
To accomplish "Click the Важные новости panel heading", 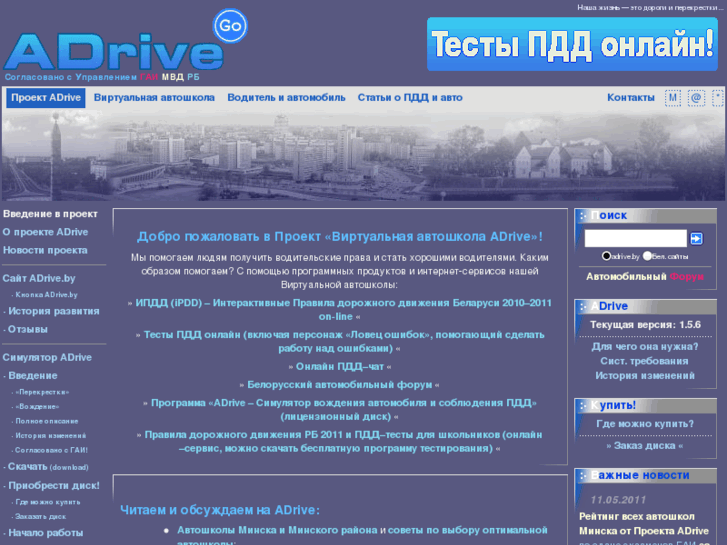I will pos(640,475).
